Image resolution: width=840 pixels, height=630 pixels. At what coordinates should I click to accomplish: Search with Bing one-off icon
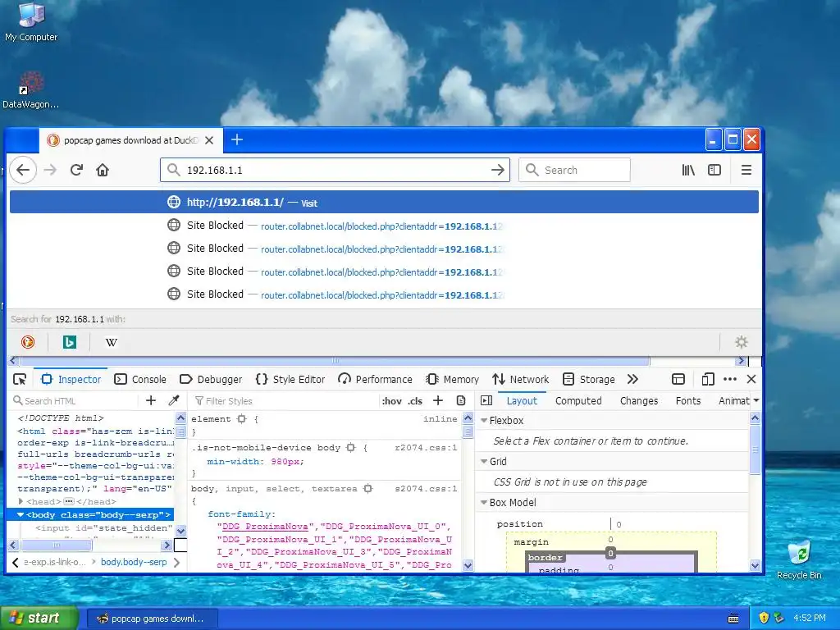pos(69,342)
